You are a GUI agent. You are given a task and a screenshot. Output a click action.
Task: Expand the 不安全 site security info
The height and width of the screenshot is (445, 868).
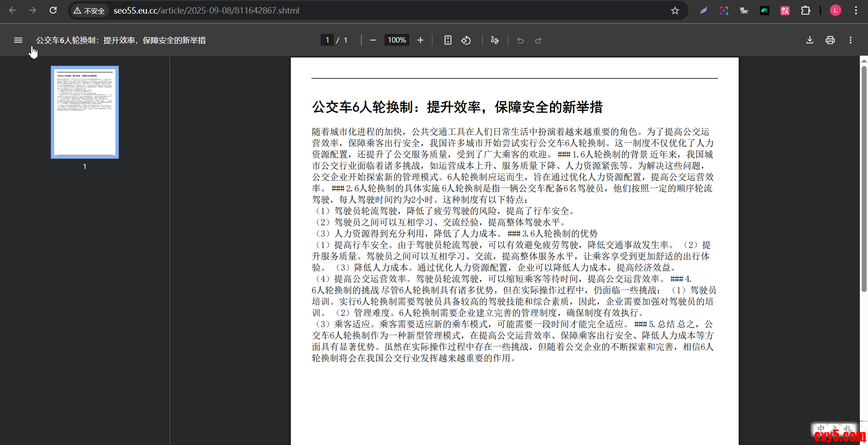pos(89,10)
